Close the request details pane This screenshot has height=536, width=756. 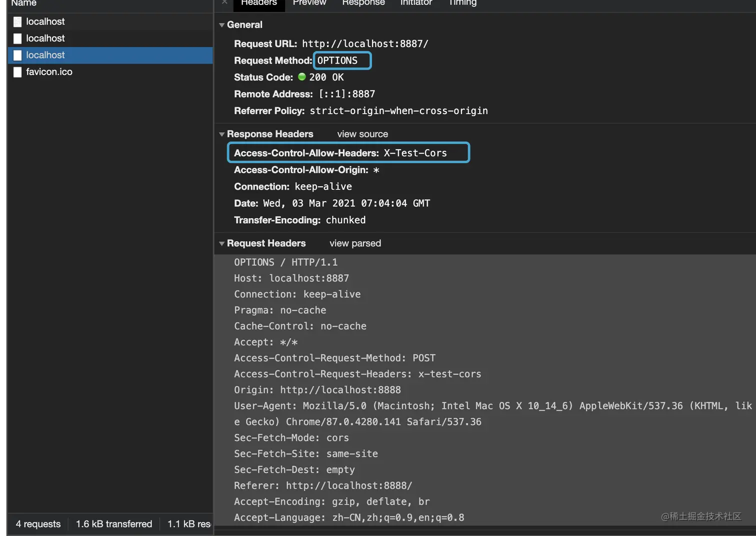(224, 3)
